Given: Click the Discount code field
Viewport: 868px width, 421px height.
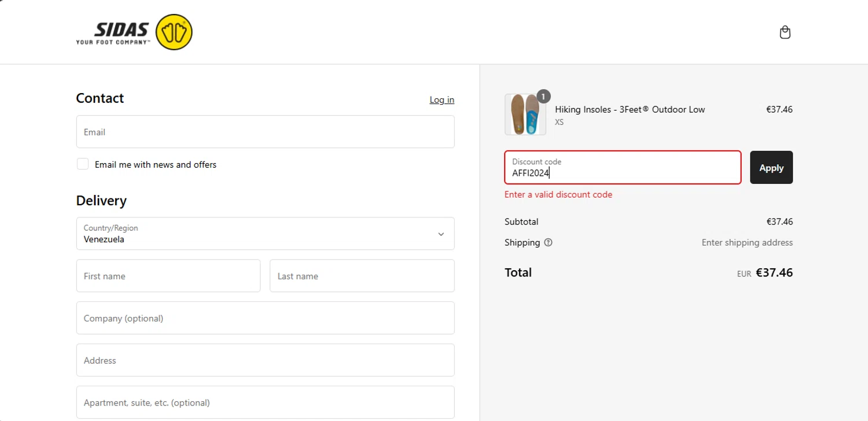Looking at the screenshot, I should coord(623,168).
